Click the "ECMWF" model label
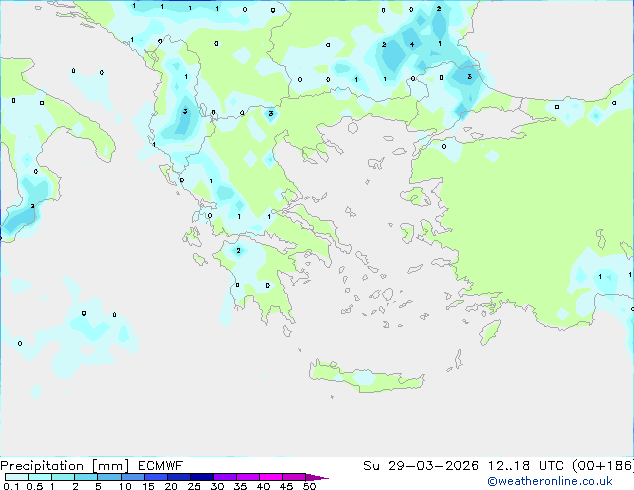Screen dimensions: 634x490 [x=161, y=466]
